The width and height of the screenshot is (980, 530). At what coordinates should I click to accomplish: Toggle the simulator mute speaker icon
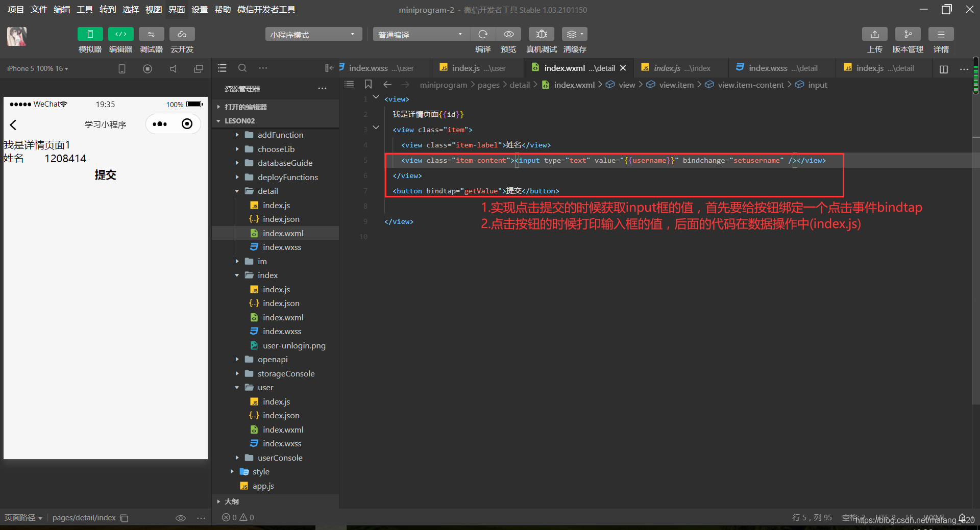(173, 68)
